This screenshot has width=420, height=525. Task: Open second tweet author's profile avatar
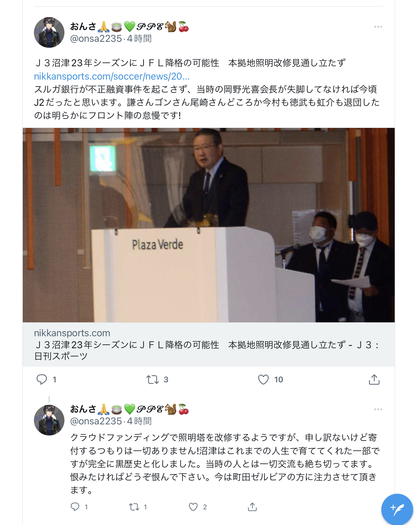point(49,420)
